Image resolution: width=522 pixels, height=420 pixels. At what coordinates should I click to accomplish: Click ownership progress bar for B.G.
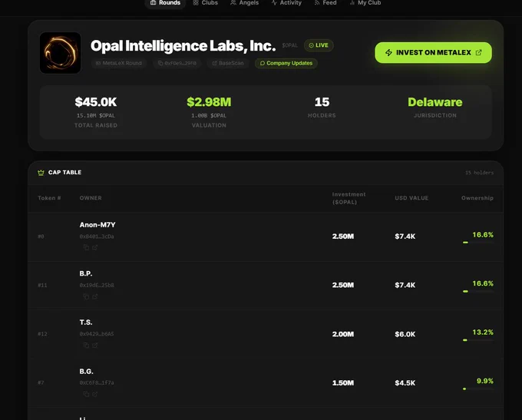point(478,389)
